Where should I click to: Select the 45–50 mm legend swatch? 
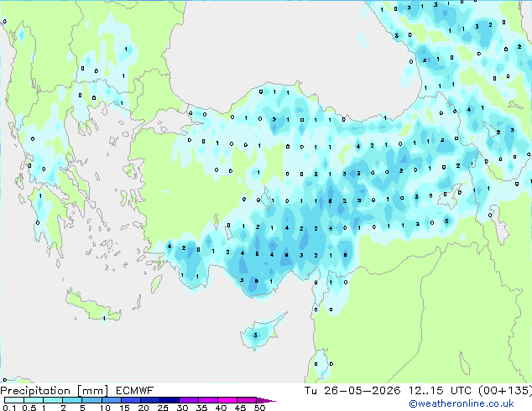[247, 400]
